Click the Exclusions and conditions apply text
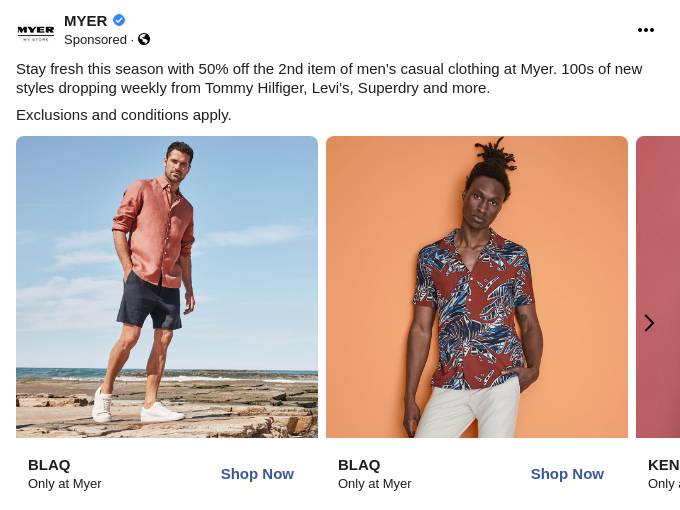This screenshot has height=510, width=680. coord(124,115)
